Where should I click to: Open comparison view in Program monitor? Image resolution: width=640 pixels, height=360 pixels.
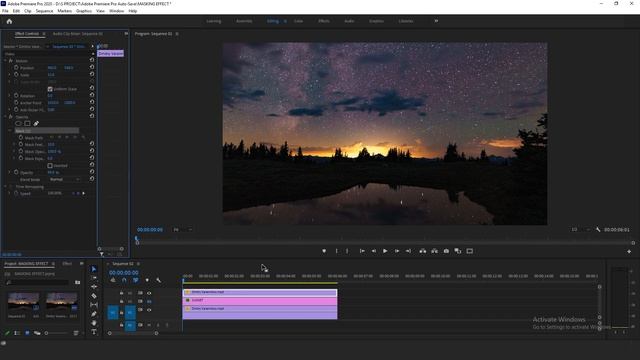point(458,251)
